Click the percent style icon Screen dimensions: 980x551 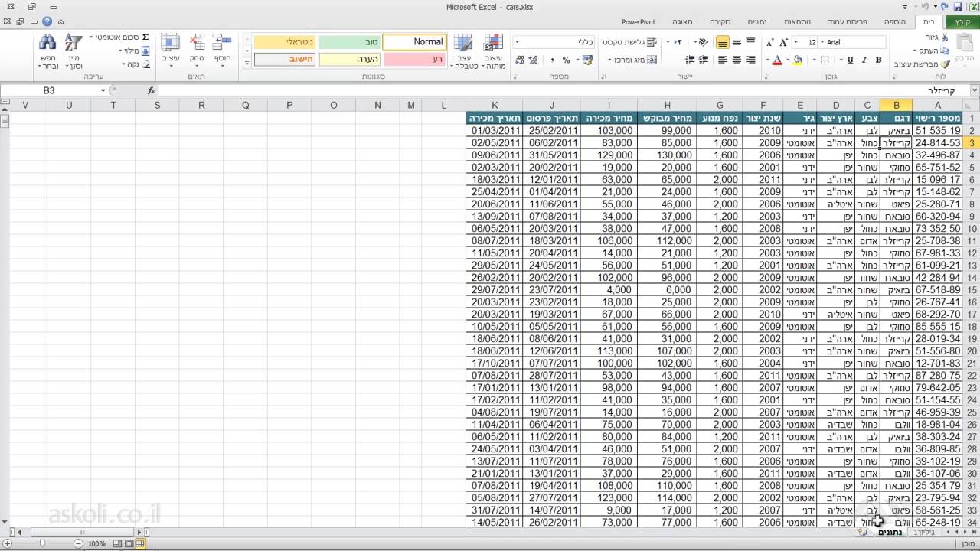pos(566,60)
